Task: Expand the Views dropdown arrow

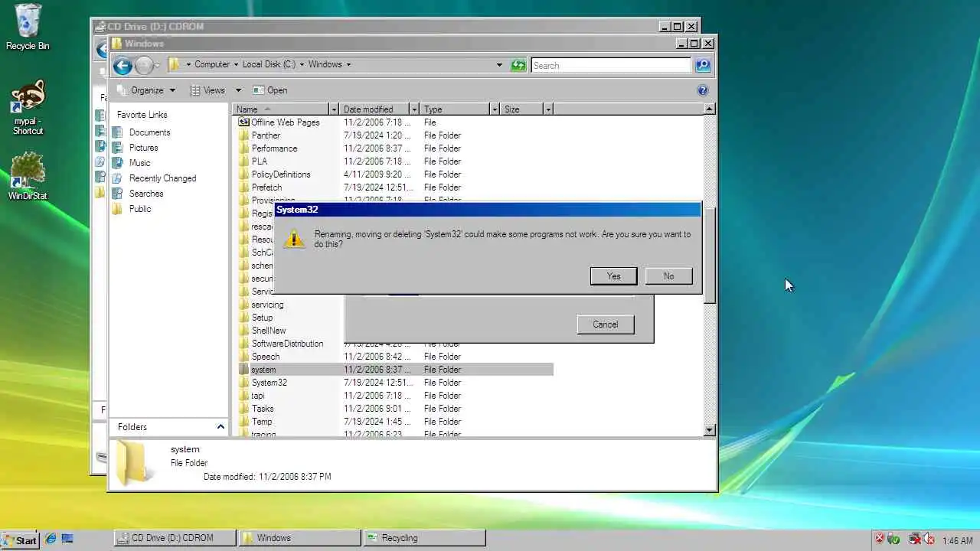Action: tap(238, 90)
